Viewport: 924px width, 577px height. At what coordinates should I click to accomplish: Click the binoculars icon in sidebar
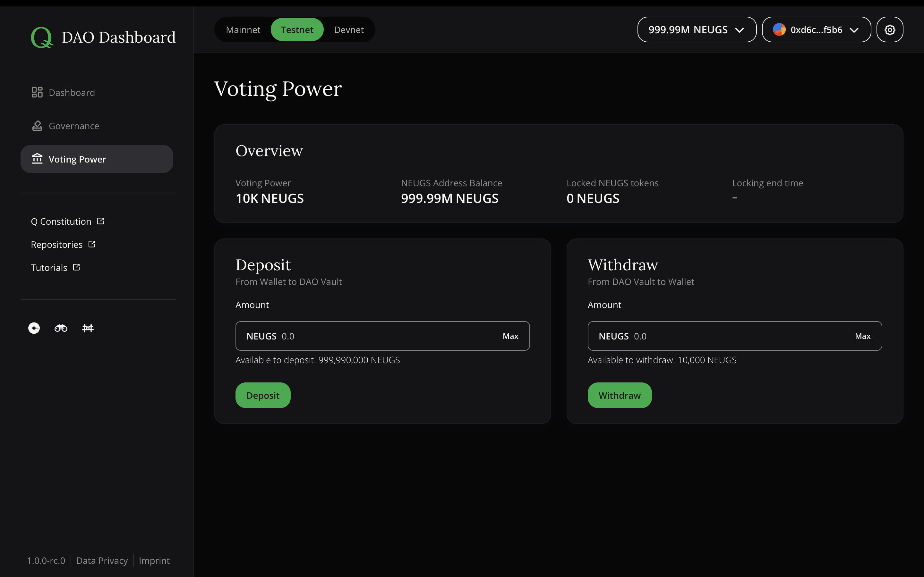61,328
